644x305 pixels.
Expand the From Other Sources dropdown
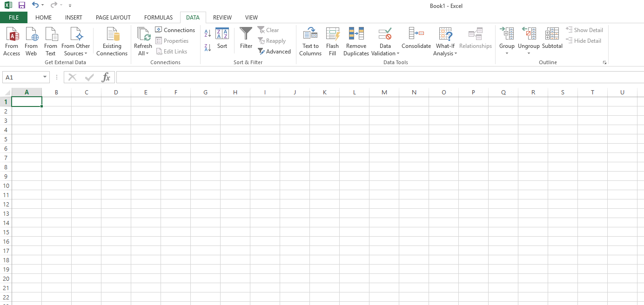point(86,54)
